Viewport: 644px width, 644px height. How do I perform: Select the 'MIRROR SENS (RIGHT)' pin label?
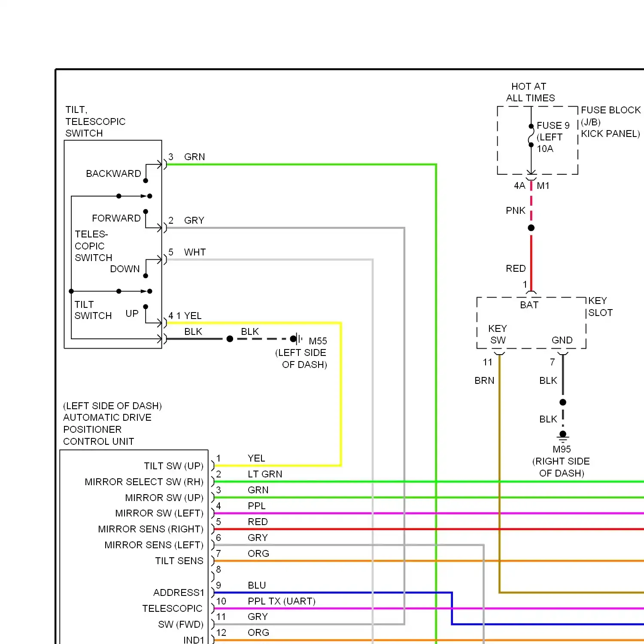tap(151, 529)
